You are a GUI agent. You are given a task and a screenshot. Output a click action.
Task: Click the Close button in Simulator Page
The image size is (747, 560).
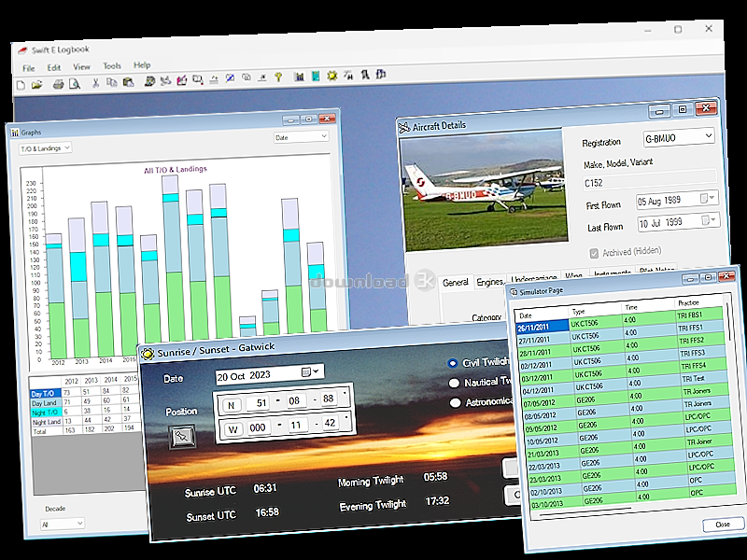click(722, 525)
